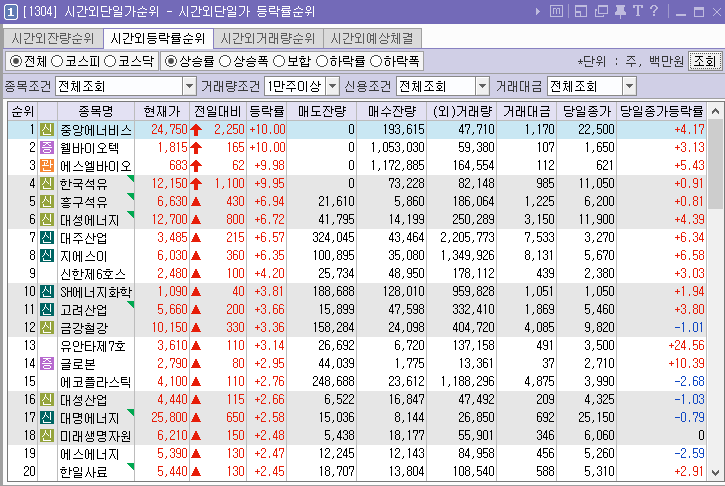The image size is (725, 486).
Task: Select the 에코플라스틱 stock name
Action: pos(96,382)
